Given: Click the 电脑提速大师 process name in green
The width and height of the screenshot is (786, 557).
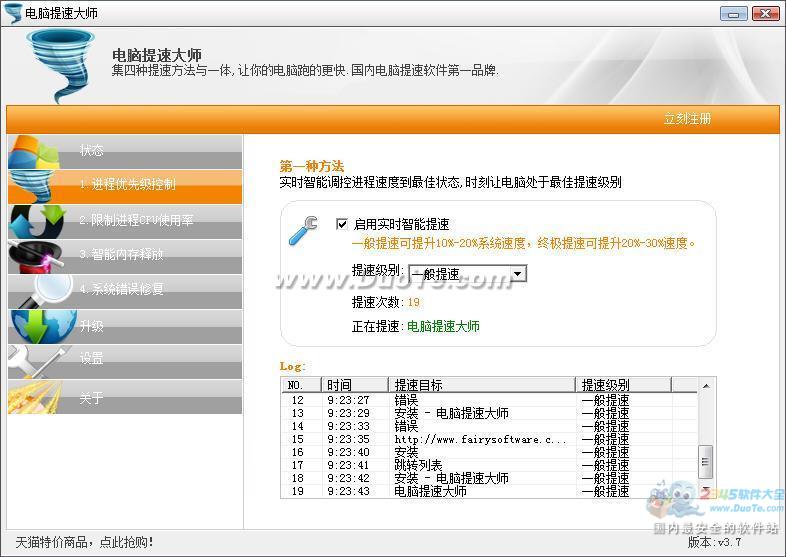Looking at the screenshot, I should [443, 326].
